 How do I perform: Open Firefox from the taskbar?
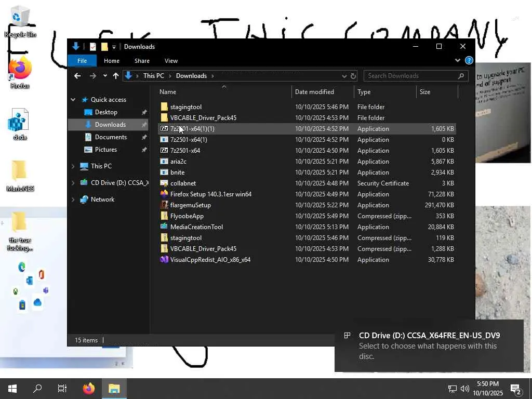tap(89, 389)
